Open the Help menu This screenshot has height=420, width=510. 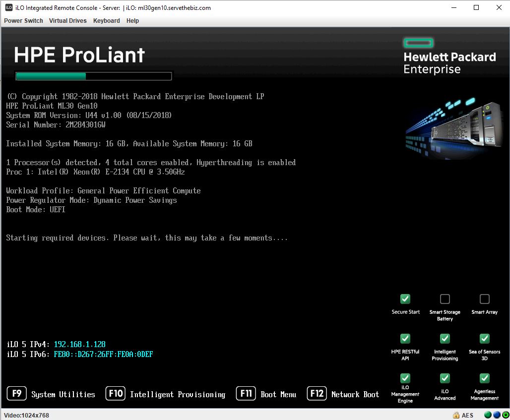point(132,21)
